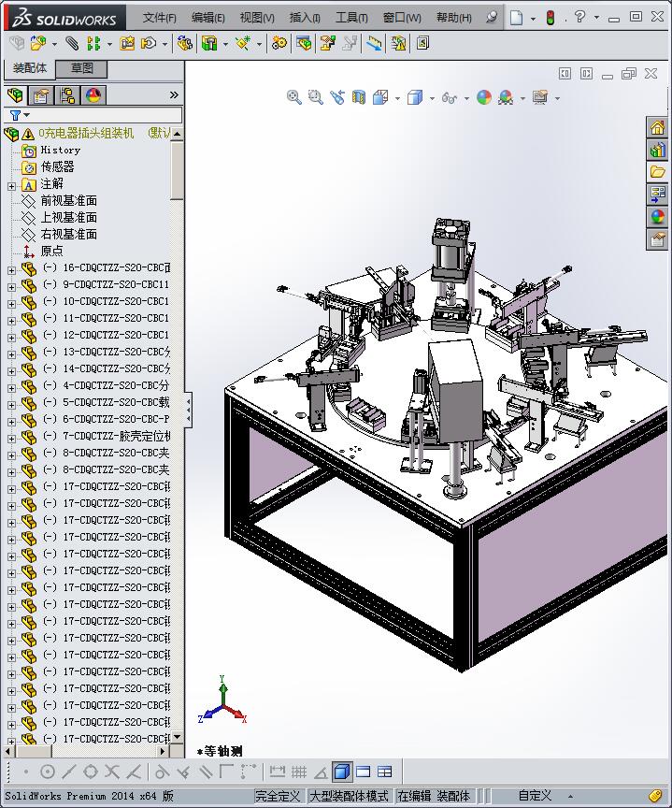The height and width of the screenshot is (808, 672).
Task: Open the 帮助(H) menu
Action: pyautogui.click(x=453, y=18)
